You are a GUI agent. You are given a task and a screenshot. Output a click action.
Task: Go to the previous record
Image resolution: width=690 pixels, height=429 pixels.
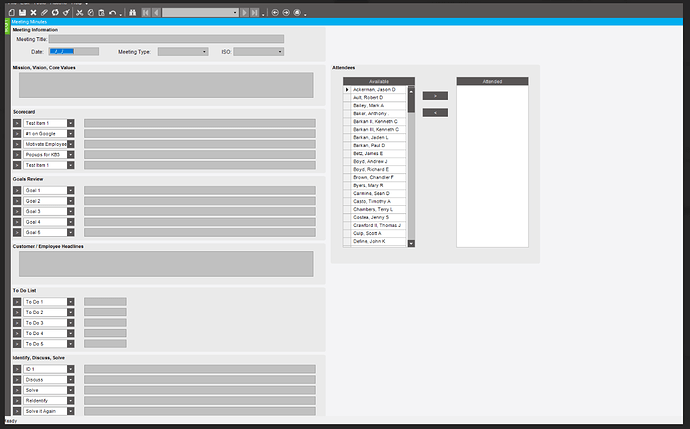[156, 13]
